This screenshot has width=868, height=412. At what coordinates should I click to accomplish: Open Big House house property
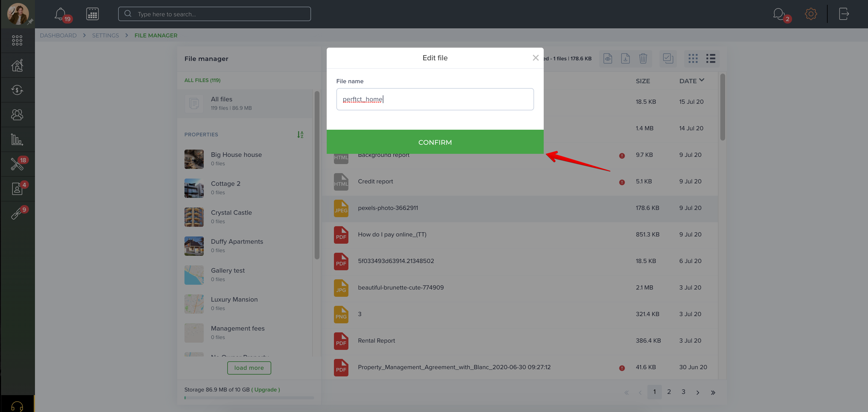tap(245, 159)
